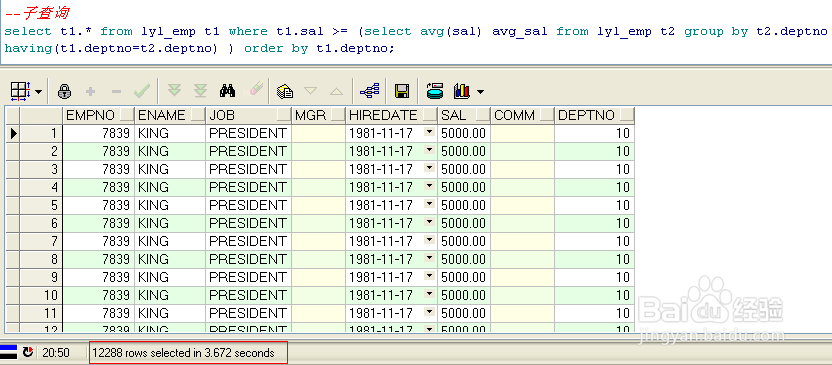This screenshot has height=365, width=832.
Task: Click the '12288 rows selected' status text
Action: pos(184,353)
